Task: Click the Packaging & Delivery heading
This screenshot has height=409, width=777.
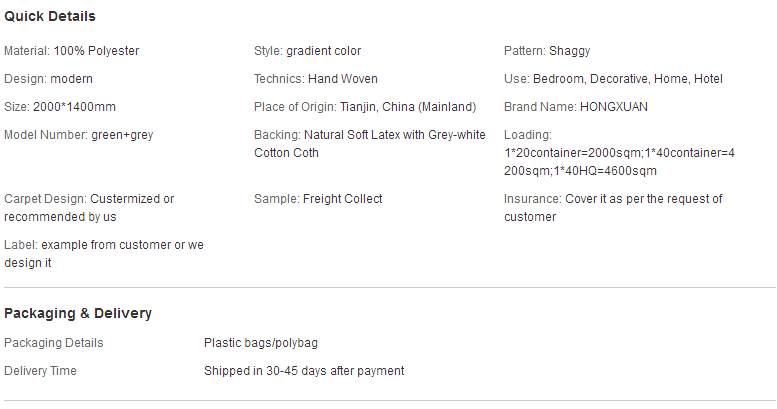Action: tap(78, 313)
